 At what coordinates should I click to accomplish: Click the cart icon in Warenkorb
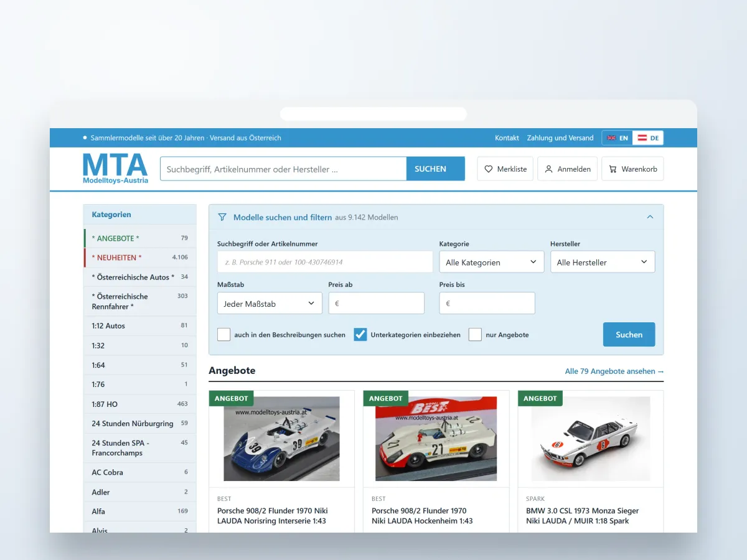[613, 169]
